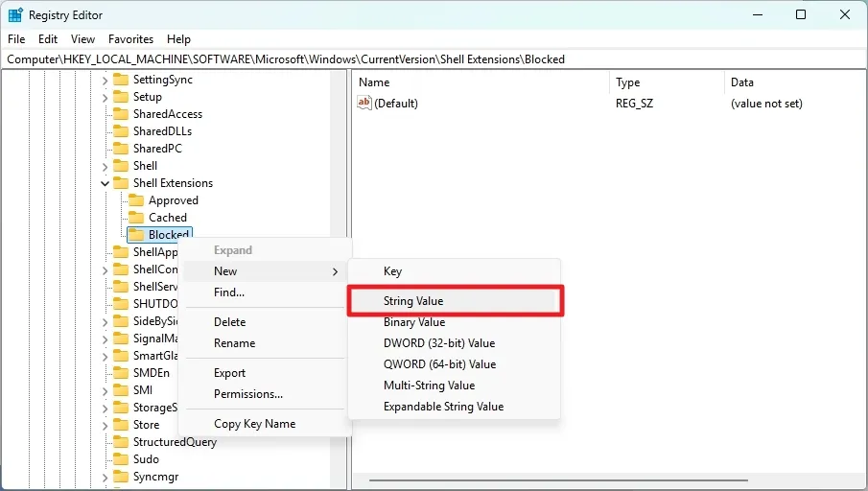Click the Blocked folder icon
The height and width of the screenshot is (491, 868).
click(x=136, y=235)
